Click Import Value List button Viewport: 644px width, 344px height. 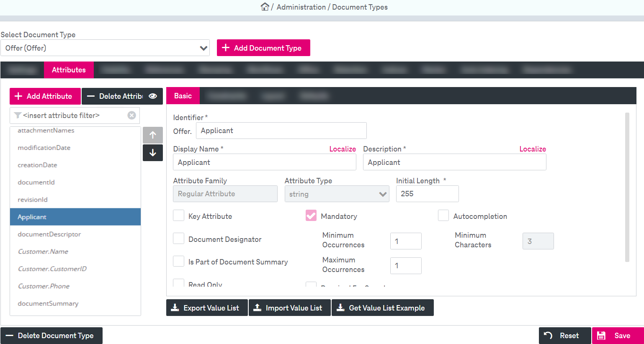click(x=289, y=308)
